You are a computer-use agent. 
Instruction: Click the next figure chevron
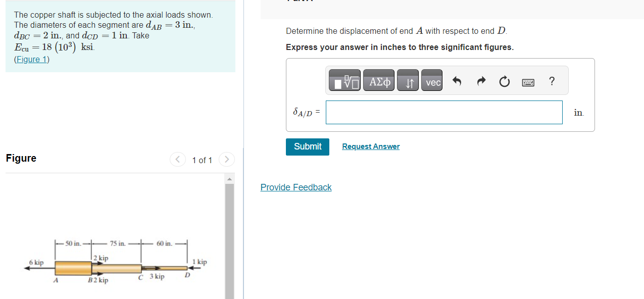226,159
